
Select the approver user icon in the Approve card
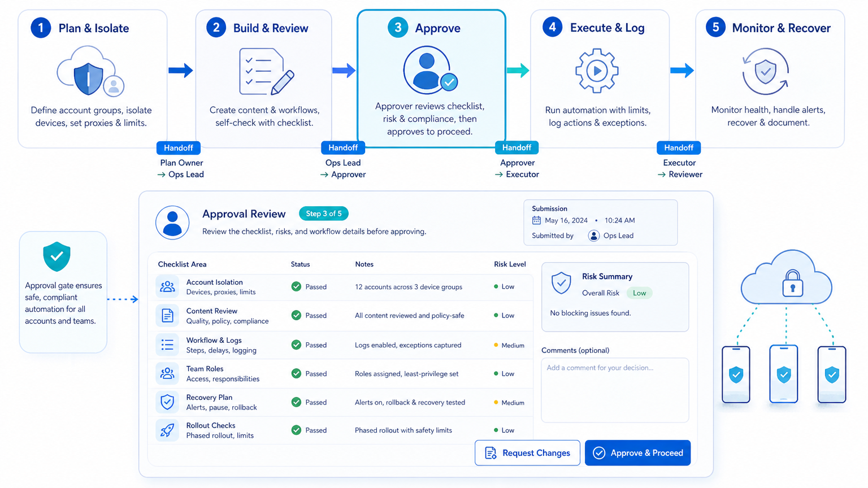tap(430, 70)
